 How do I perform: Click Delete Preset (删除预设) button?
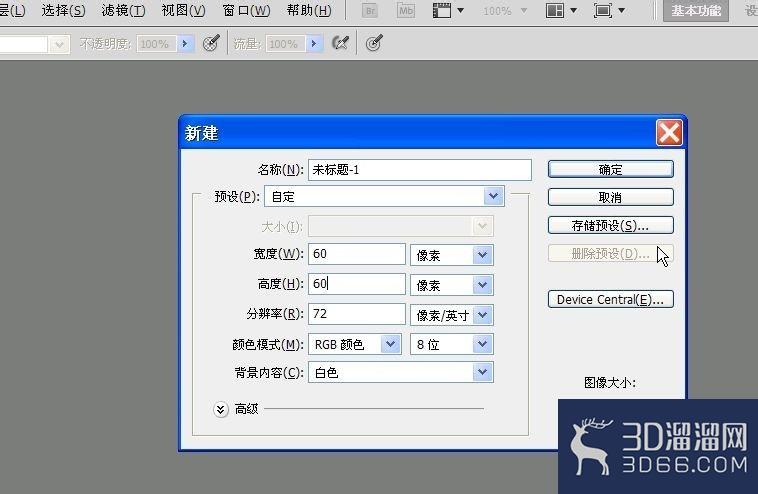[x=611, y=253]
